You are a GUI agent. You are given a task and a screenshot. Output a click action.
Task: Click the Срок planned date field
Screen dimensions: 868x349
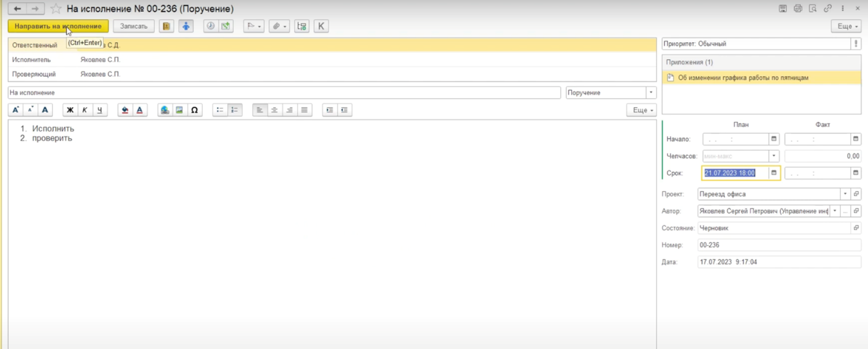tap(735, 173)
